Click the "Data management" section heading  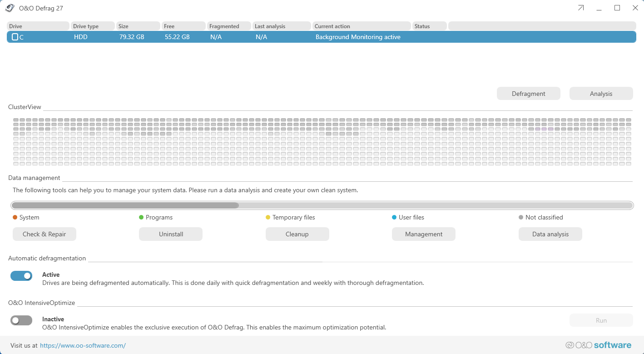point(34,178)
